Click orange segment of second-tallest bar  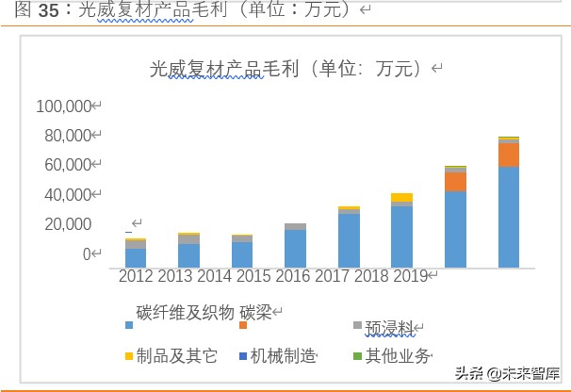455,182
